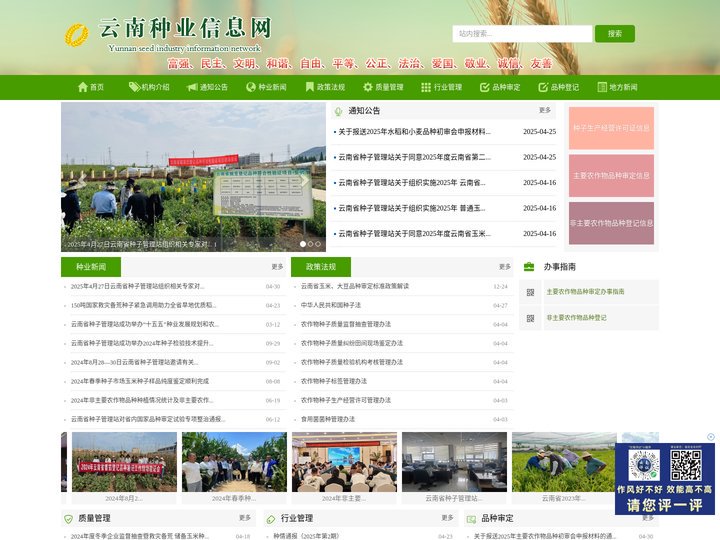
Task: Open 主要农作物品种审定办事指南 link
Action: [x=585, y=292]
